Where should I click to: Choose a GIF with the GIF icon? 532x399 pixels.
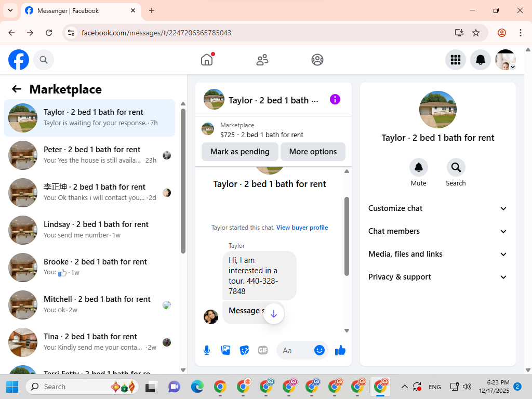coord(263,350)
